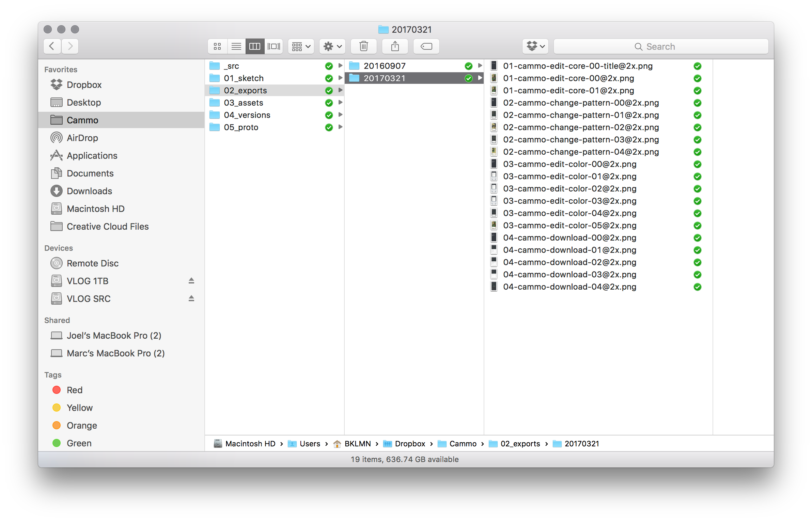
Task: Open the Action gear dropdown menu
Action: [x=332, y=46]
